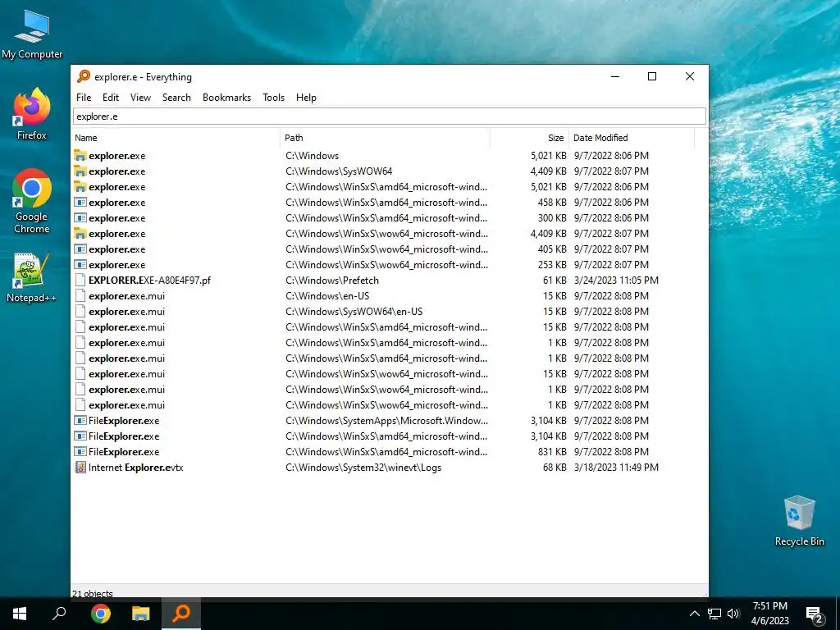This screenshot has width=840, height=630.
Task: Open the notification center icon
Action: (x=815, y=614)
